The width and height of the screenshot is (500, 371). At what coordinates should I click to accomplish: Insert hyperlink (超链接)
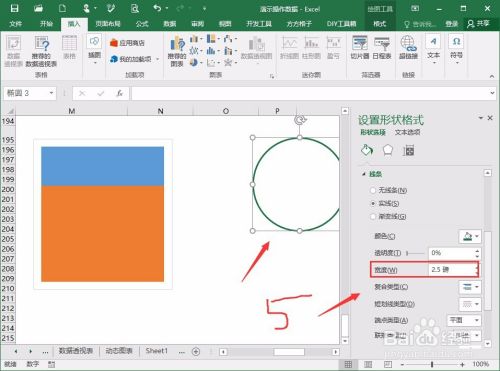coord(408,47)
